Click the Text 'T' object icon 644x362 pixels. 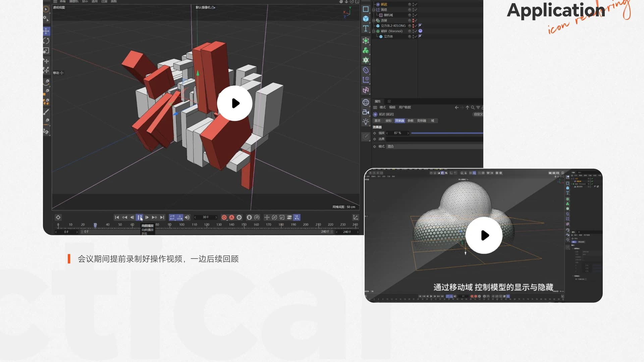[x=366, y=29]
